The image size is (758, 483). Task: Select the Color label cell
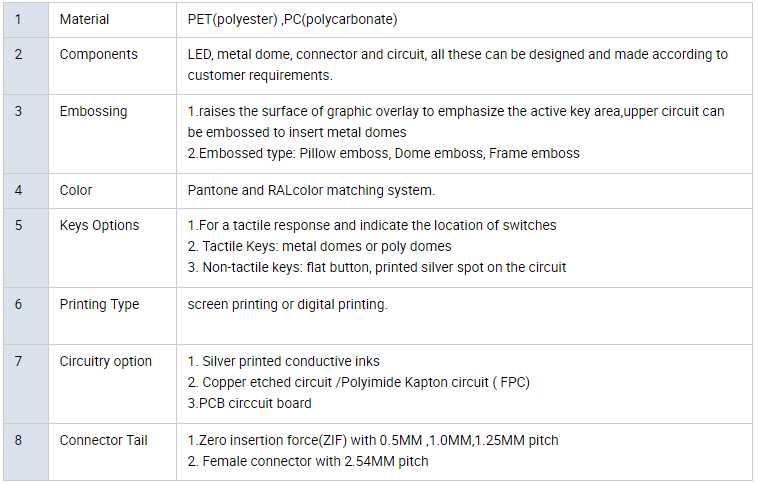(x=76, y=190)
